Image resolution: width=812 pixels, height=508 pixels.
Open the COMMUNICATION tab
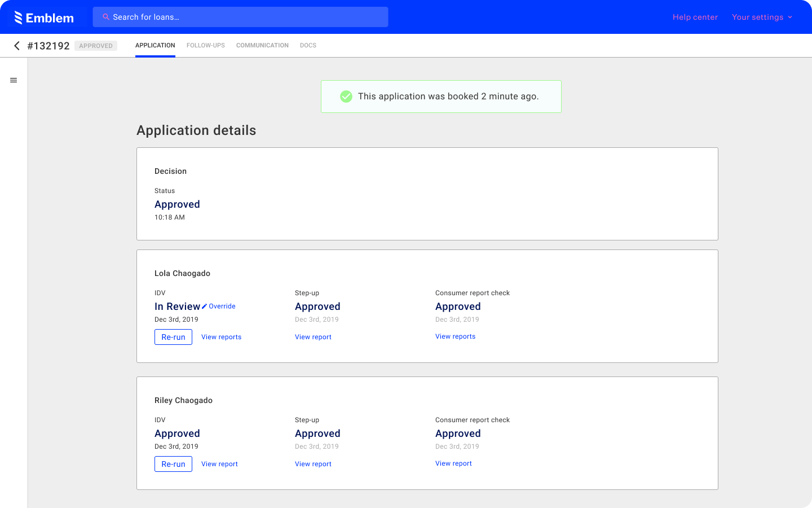pos(262,45)
